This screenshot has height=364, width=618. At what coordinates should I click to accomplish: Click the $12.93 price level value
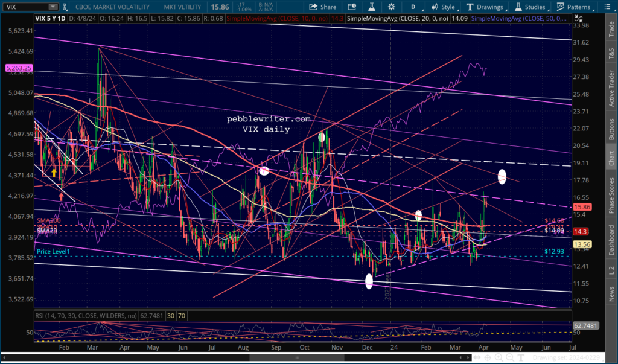click(x=554, y=251)
